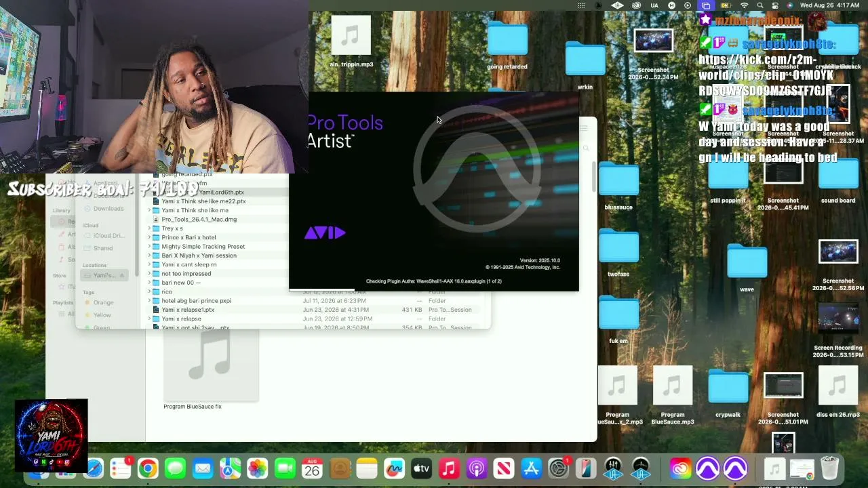The height and width of the screenshot is (488, 868).
Task: Open Apple TV in the dock
Action: (x=421, y=468)
